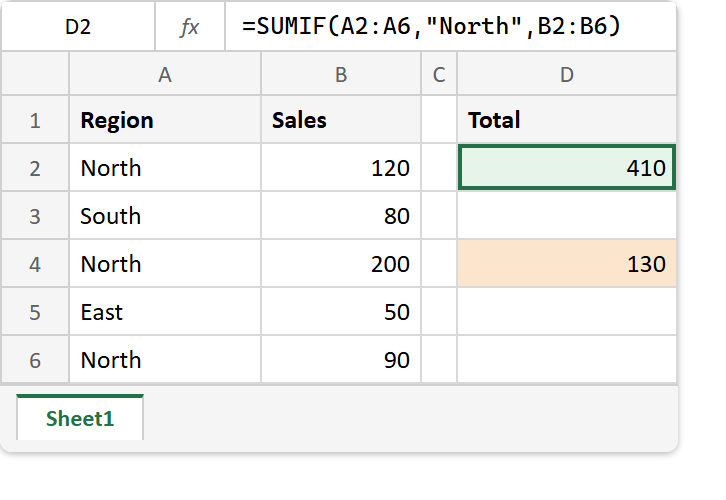Click empty cell D5
This screenshot has height=500, width=726.
pyautogui.click(x=567, y=312)
